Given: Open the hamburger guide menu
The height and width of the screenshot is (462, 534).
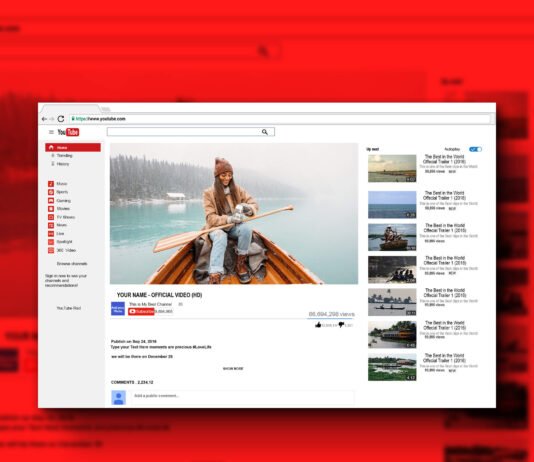Looking at the screenshot, I should [x=51, y=132].
